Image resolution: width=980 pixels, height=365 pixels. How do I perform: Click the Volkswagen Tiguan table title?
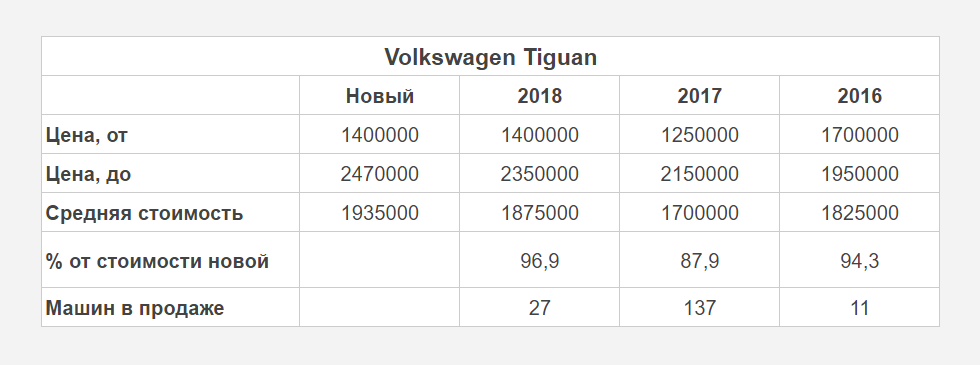click(491, 57)
